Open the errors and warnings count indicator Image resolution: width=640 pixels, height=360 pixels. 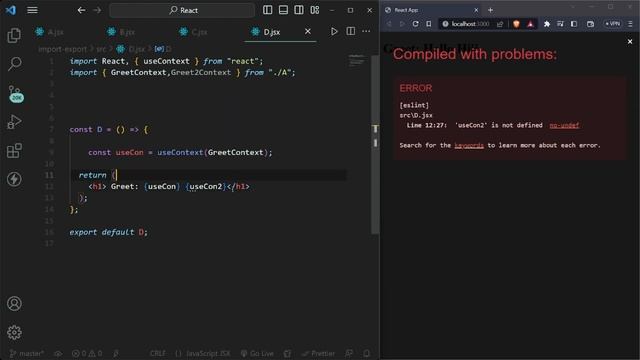[x=87, y=353]
